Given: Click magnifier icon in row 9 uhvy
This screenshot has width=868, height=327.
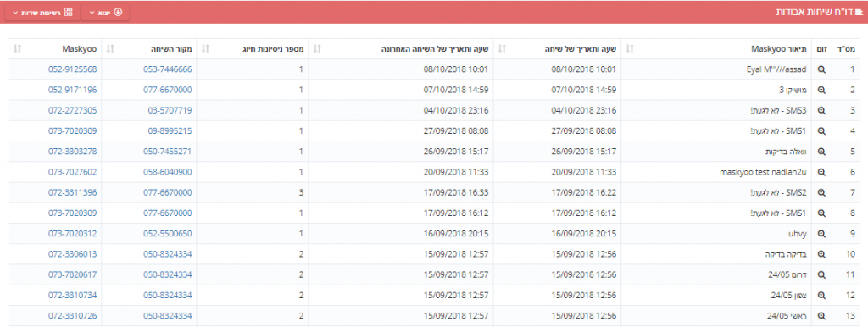Looking at the screenshot, I should 821,234.
